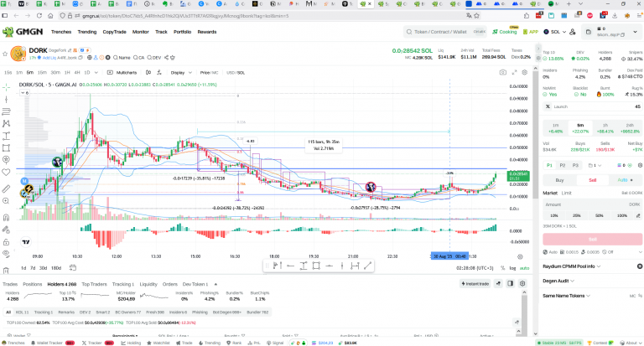
Task: Expand the Degen Audit section
Action: coord(558,281)
